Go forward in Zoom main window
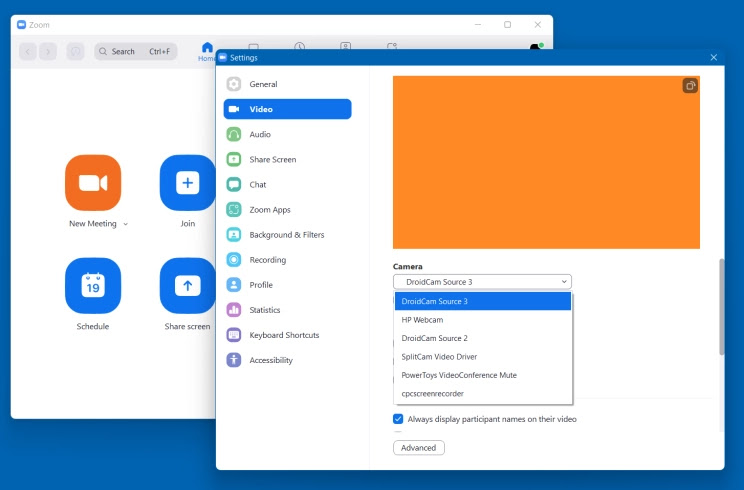This screenshot has height=490, width=744. [48, 51]
